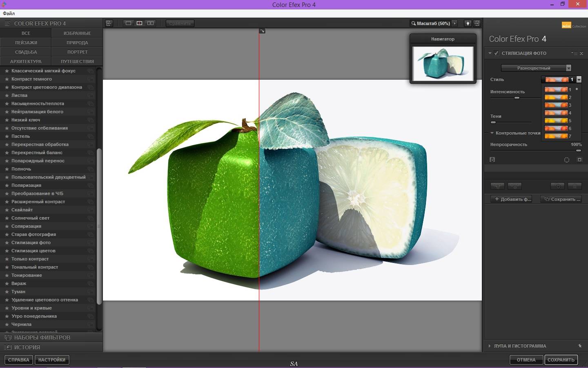This screenshot has width=588, height=368.
Task: Expand the Лупа и гистограмма panel
Action: (x=490, y=346)
